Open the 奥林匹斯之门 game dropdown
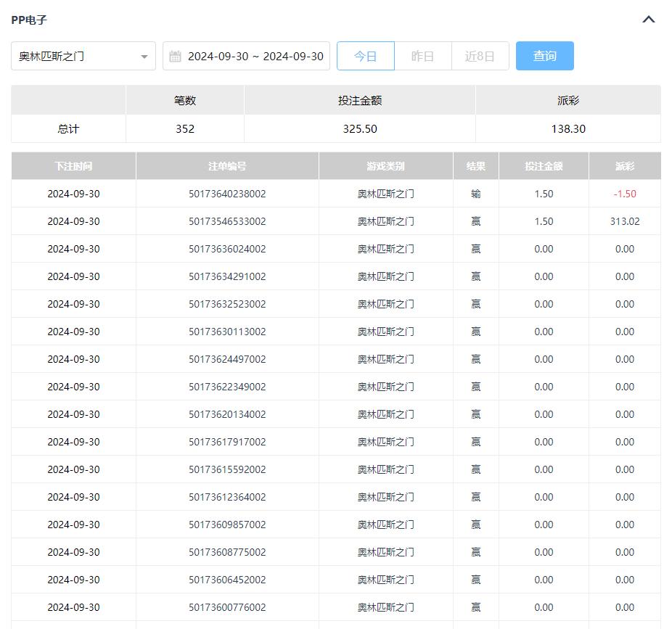This screenshot has height=629, width=672. (x=83, y=56)
